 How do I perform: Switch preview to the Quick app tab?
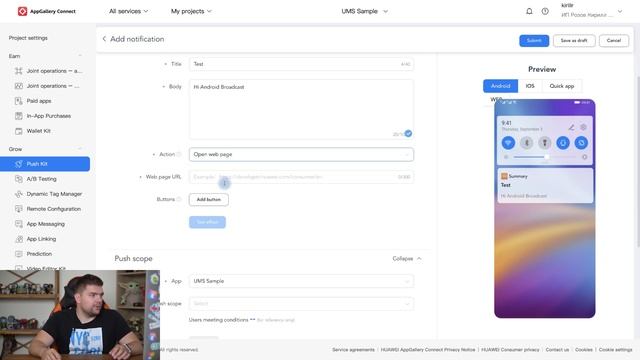click(562, 86)
